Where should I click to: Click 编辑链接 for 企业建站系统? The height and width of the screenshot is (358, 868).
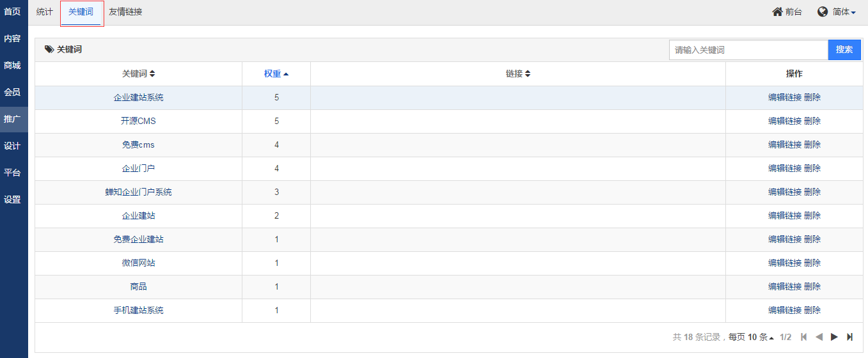[x=785, y=98]
